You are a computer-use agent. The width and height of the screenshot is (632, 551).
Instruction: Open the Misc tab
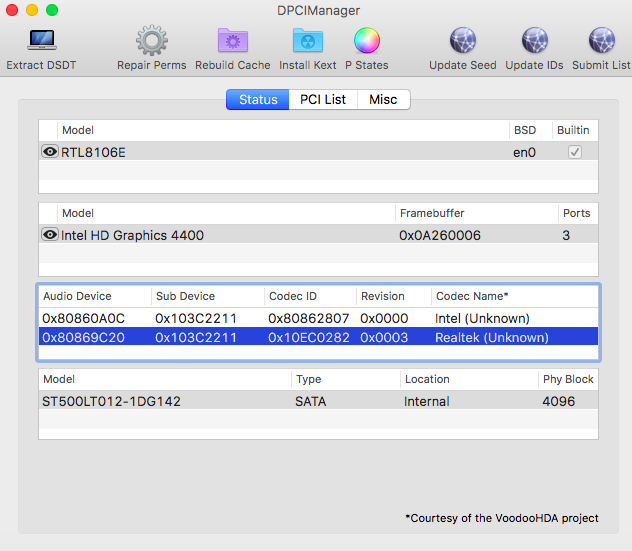point(383,100)
